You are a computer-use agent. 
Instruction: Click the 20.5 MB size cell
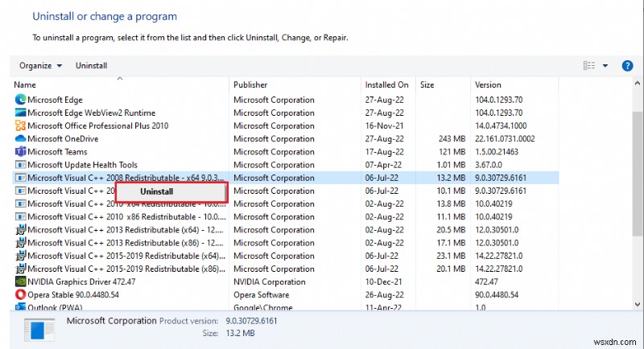click(x=451, y=230)
